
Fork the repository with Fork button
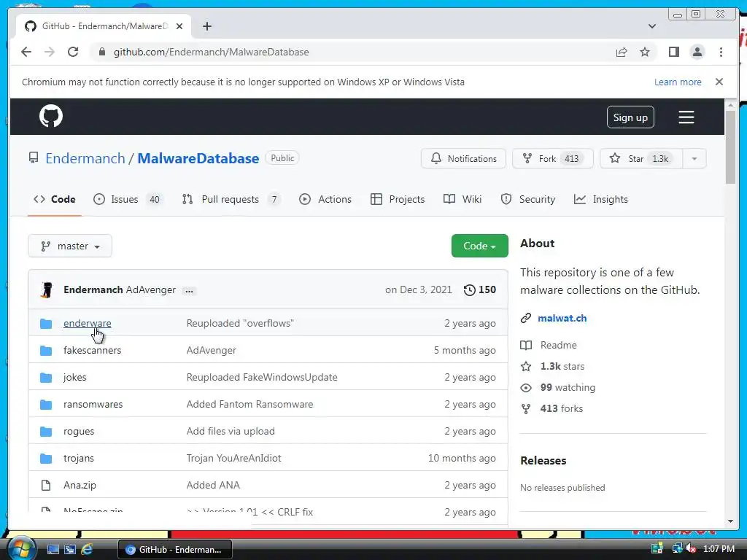coord(553,158)
